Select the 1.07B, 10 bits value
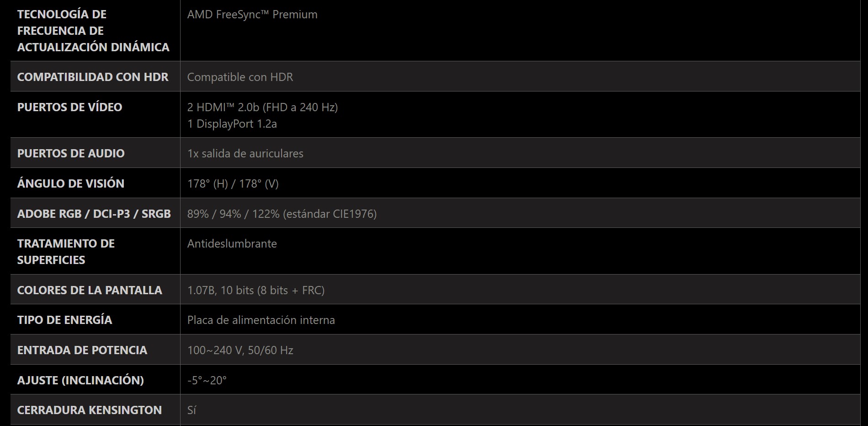868x426 pixels. (x=256, y=290)
